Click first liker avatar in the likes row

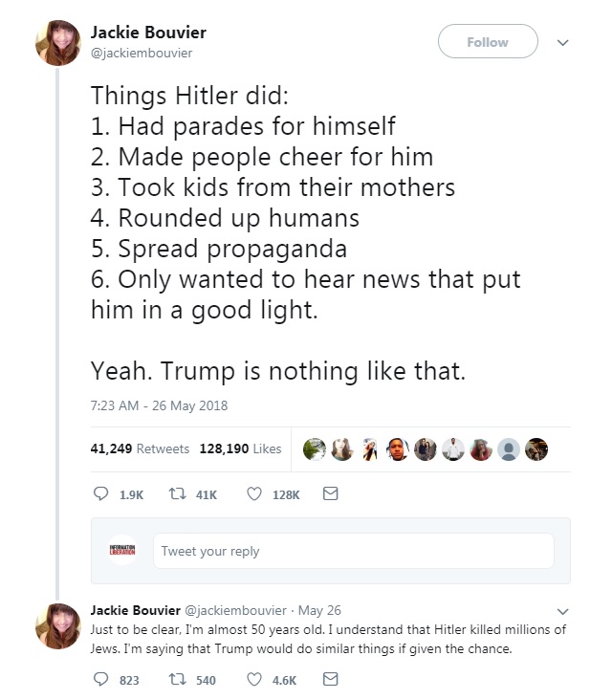pos(314,448)
